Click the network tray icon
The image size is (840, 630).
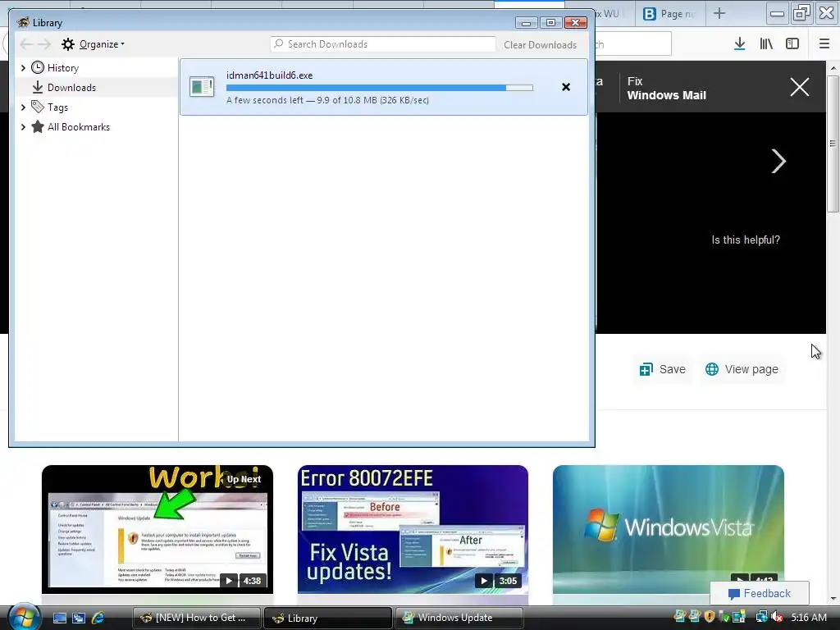point(761,617)
